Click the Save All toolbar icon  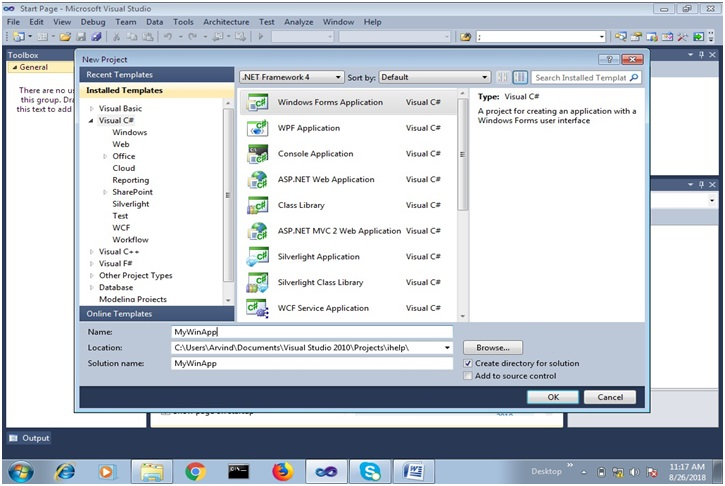tap(96, 37)
